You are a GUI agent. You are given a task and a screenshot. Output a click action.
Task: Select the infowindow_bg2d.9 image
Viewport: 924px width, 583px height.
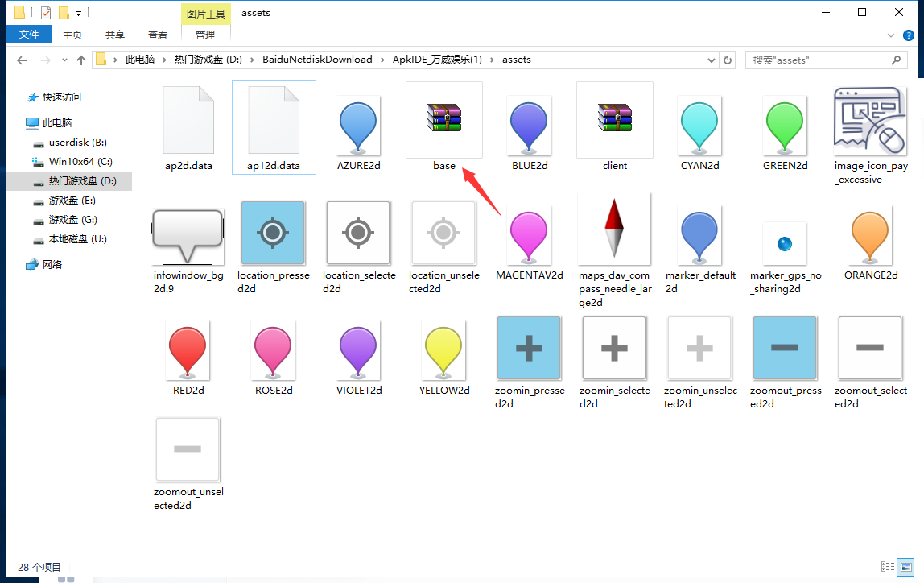[188, 235]
